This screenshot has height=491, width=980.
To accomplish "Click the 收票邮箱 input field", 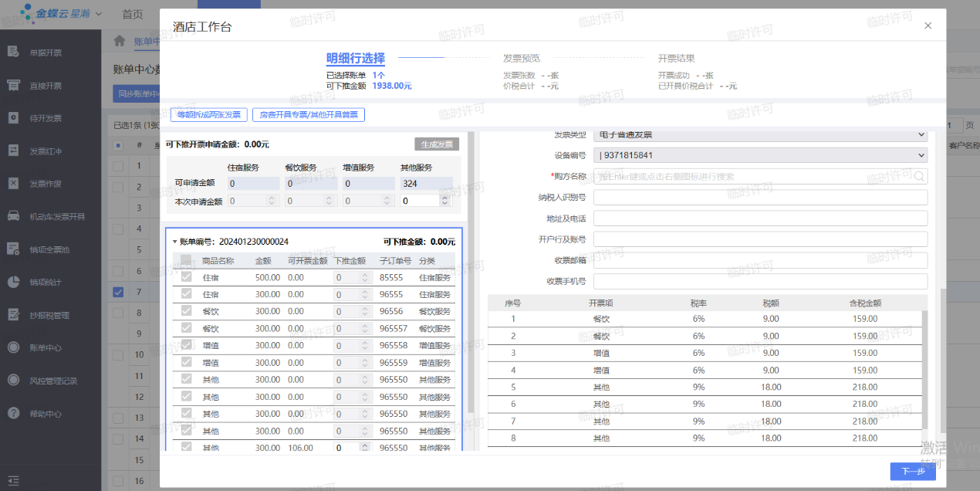I will tap(760, 260).
